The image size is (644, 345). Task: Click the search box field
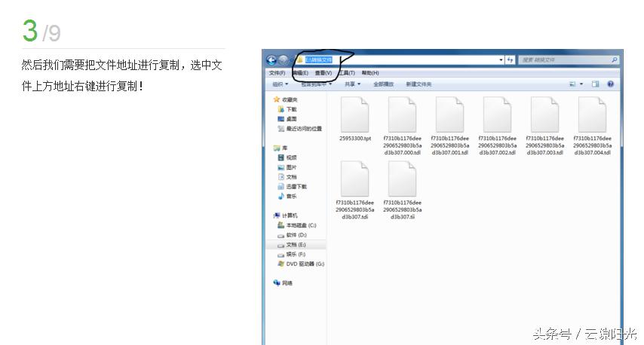pyautogui.click(x=569, y=60)
